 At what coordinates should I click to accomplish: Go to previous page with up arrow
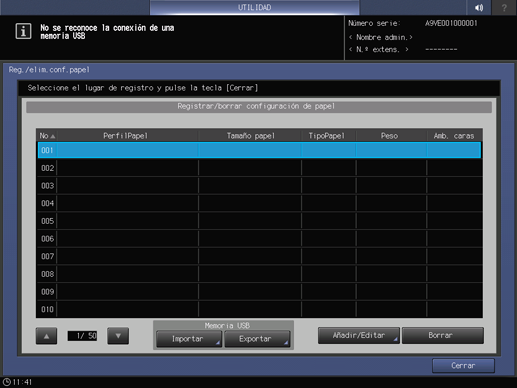46,336
